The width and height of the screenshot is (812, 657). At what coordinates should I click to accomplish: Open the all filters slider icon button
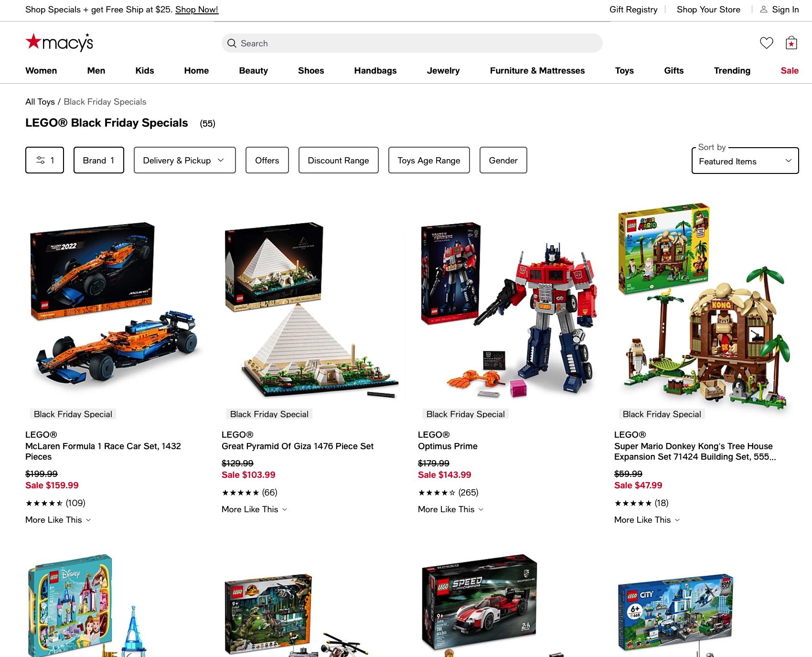point(45,160)
